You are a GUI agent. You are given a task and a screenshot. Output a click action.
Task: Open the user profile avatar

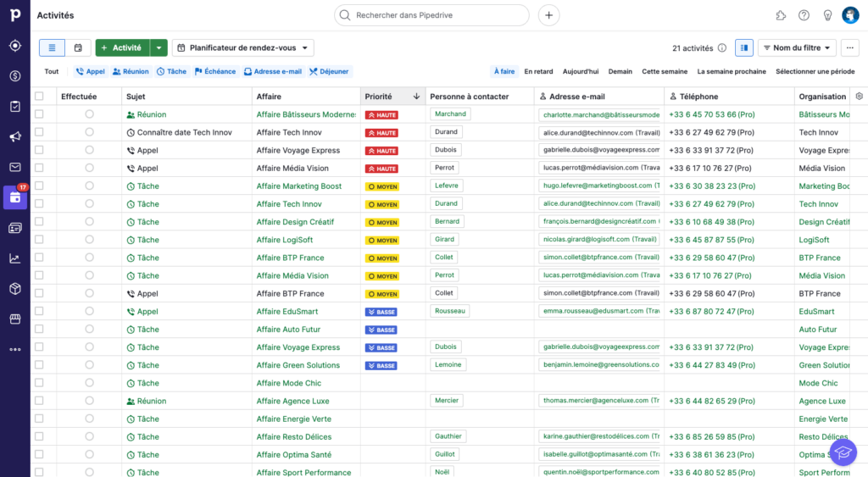[x=850, y=15]
